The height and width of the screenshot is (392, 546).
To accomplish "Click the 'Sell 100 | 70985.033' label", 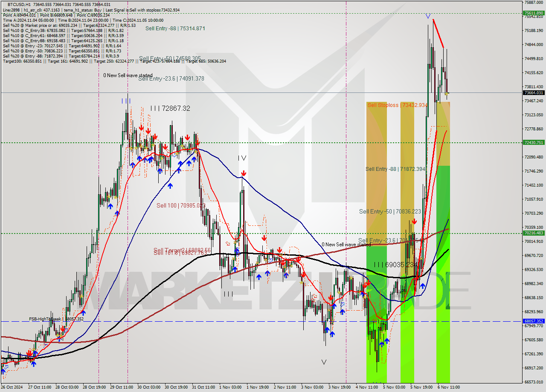I will tap(181, 205).
